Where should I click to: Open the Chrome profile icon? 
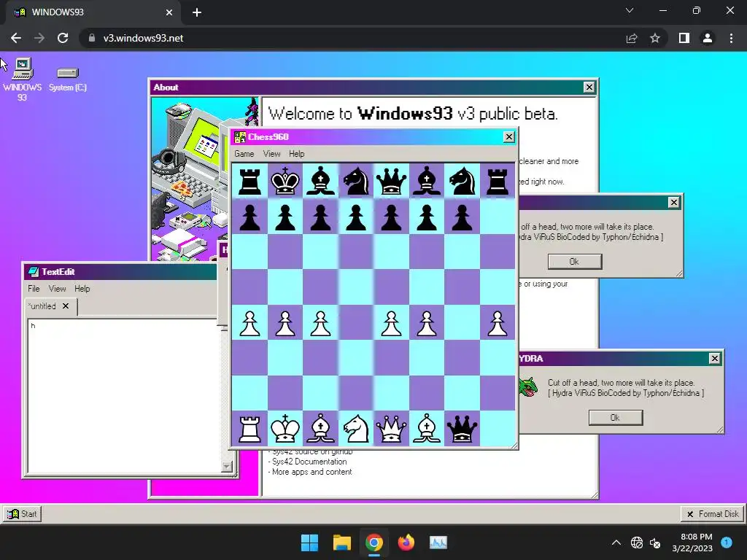tap(708, 38)
